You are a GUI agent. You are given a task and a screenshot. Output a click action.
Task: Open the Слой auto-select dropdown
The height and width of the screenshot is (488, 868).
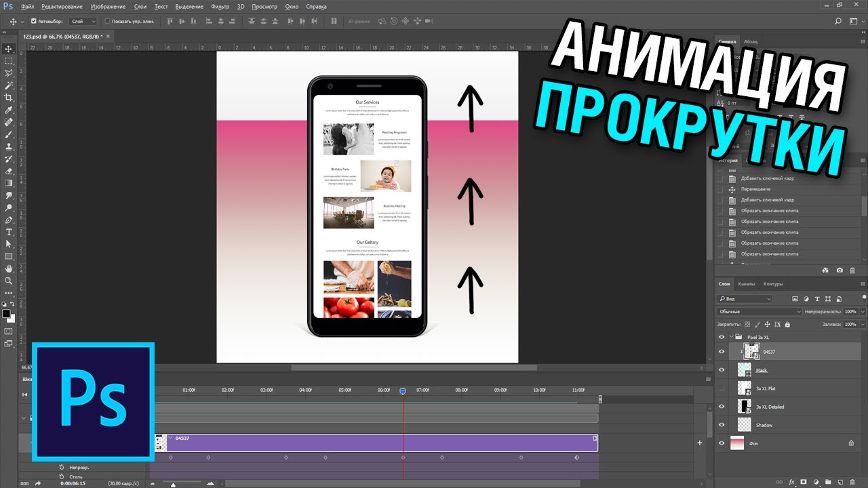[x=84, y=21]
